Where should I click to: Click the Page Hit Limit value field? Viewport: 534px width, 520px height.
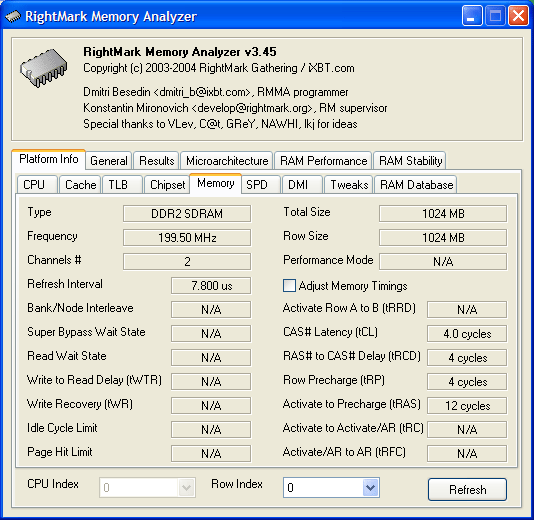[x=211, y=453]
